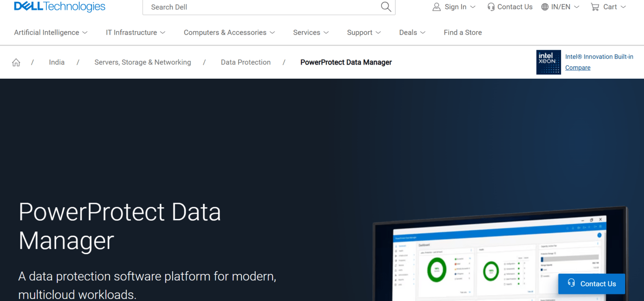Click the Data Protection breadcrumb link
The height and width of the screenshot is (301, 644).
pos(246,62)
